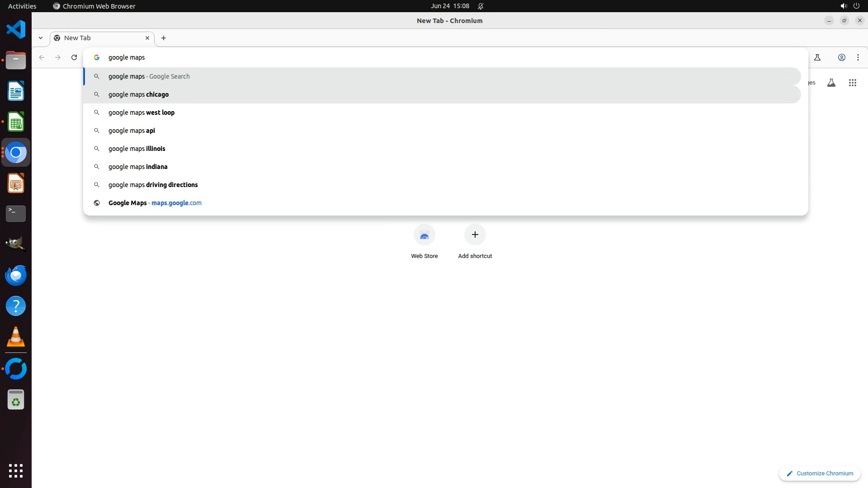Click the reload page icon
This screenshot has width=868, height=488.
click(x=74, y=57)
